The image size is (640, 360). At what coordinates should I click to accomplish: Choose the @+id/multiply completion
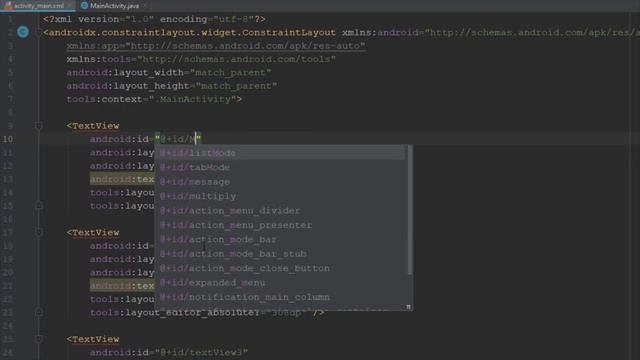tap(280, 196)
